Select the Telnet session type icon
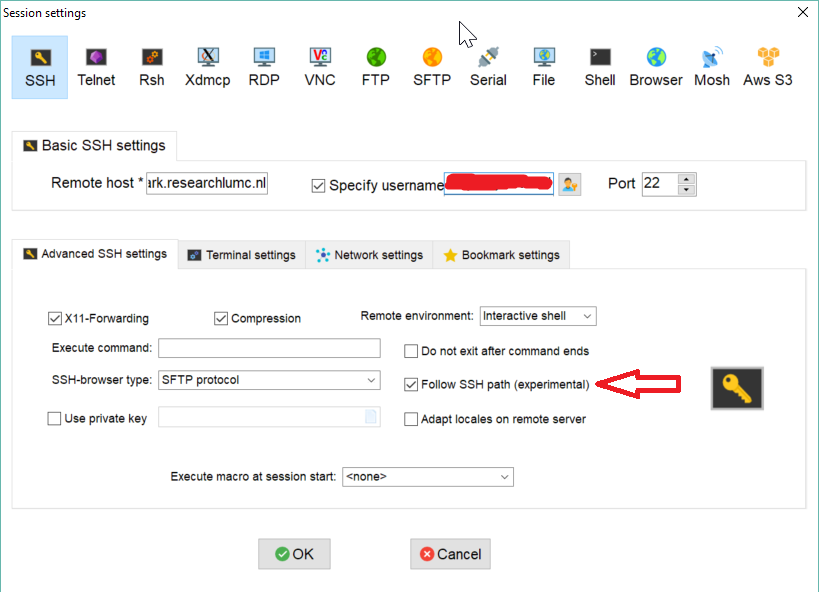The width and height of the screenshot is (819, 592). tap(96, 67)
